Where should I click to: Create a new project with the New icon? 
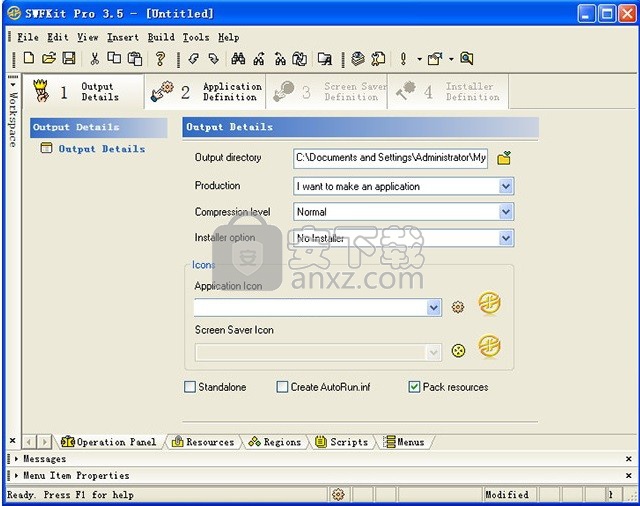coord(29,58)
